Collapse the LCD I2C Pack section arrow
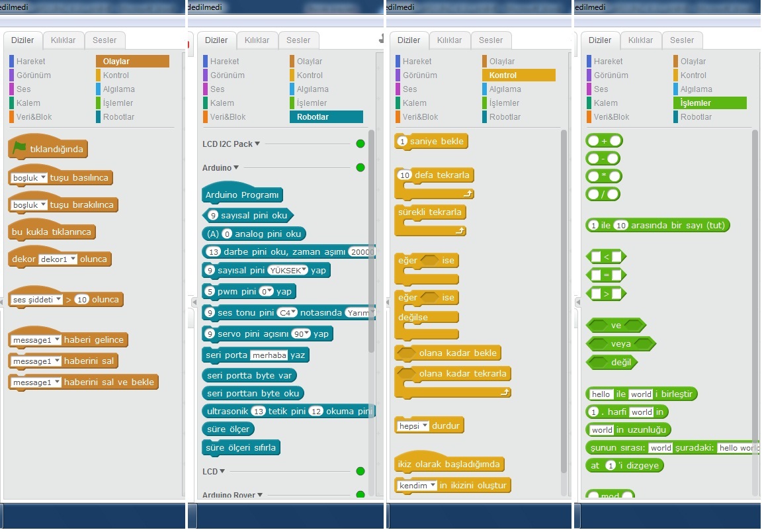762x532 pixels. click(x=257, y=144)
